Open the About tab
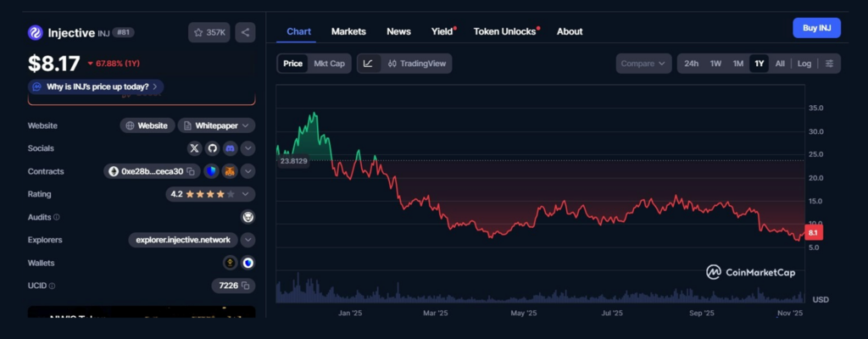The image size is (868, 339). click(x=570, y=31)
